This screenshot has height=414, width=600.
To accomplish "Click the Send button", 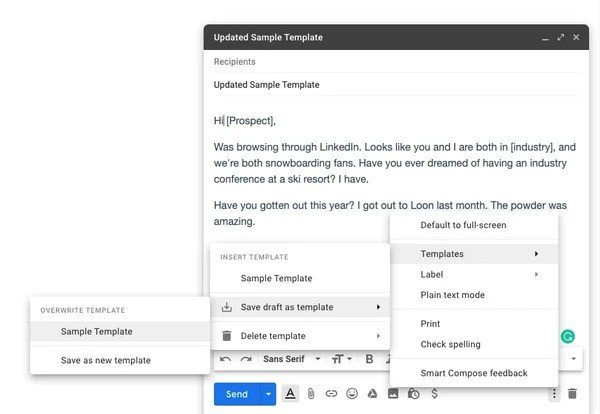I will (x=236, y=394).
